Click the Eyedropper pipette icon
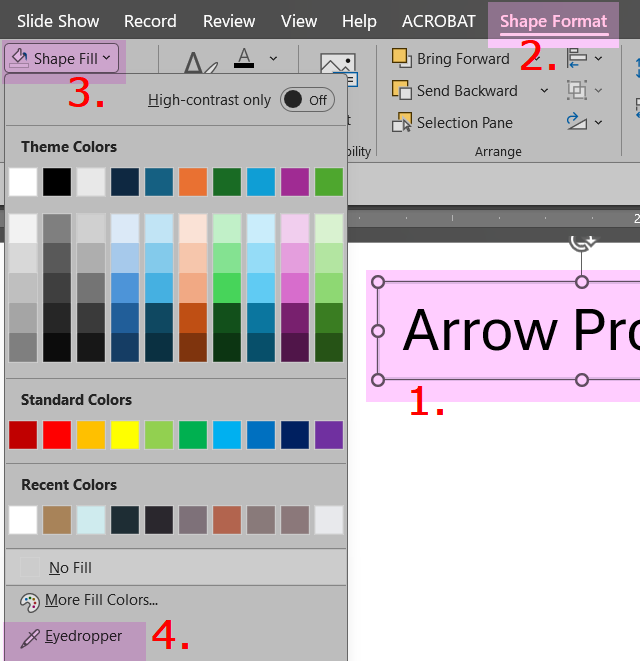This screenshot has width=640, height=661. (30, 638)
